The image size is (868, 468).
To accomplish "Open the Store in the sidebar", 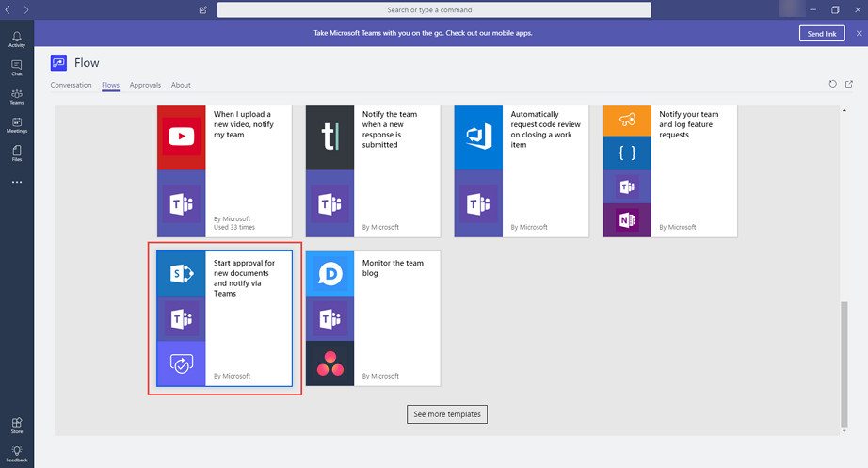I will pos(17,426).
